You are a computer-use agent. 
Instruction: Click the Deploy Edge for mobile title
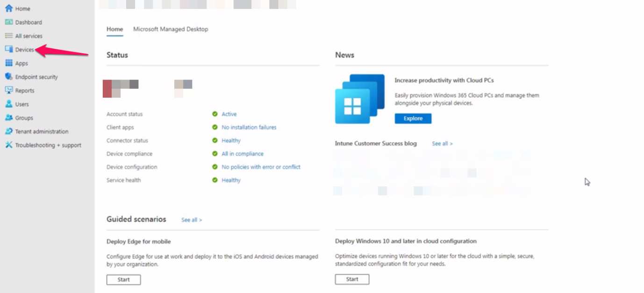(139, 242)
